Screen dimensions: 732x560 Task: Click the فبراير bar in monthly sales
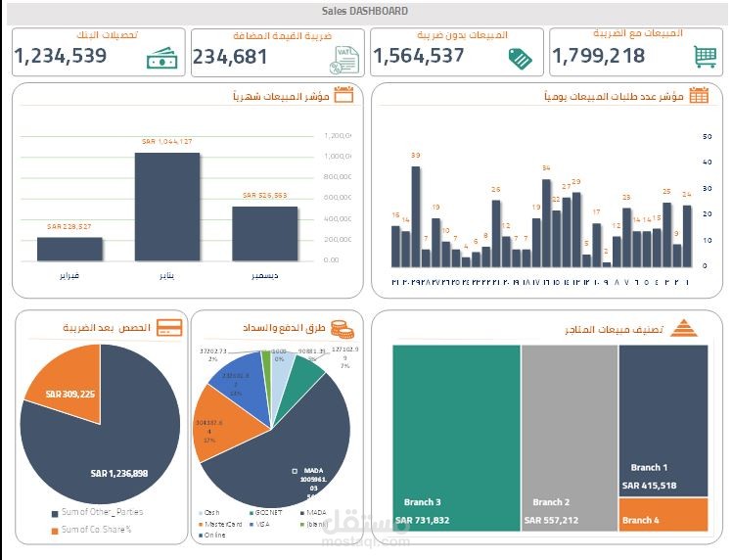69,249
